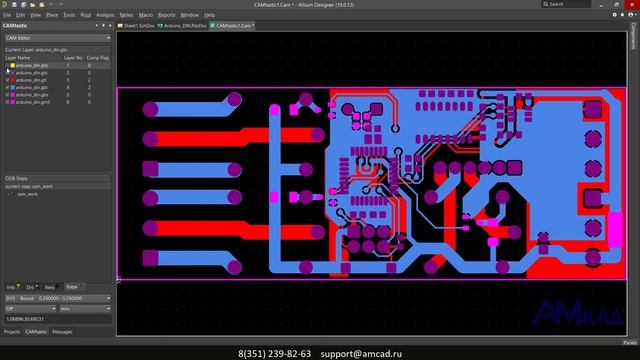Open the Components side panel tab
The image size is (640, 360).
[x=634, y=36]
